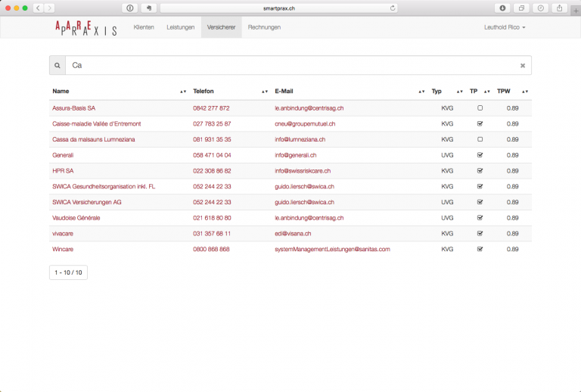Viewport: 581px width, 392px height.
Task: Open the Rechnungen tab
Action: (x=264, y=27)
